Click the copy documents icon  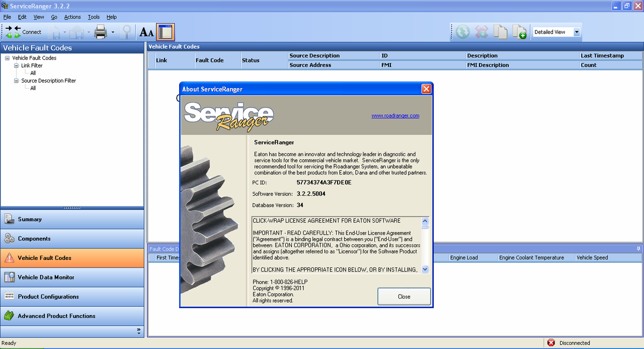coord(500,32)
